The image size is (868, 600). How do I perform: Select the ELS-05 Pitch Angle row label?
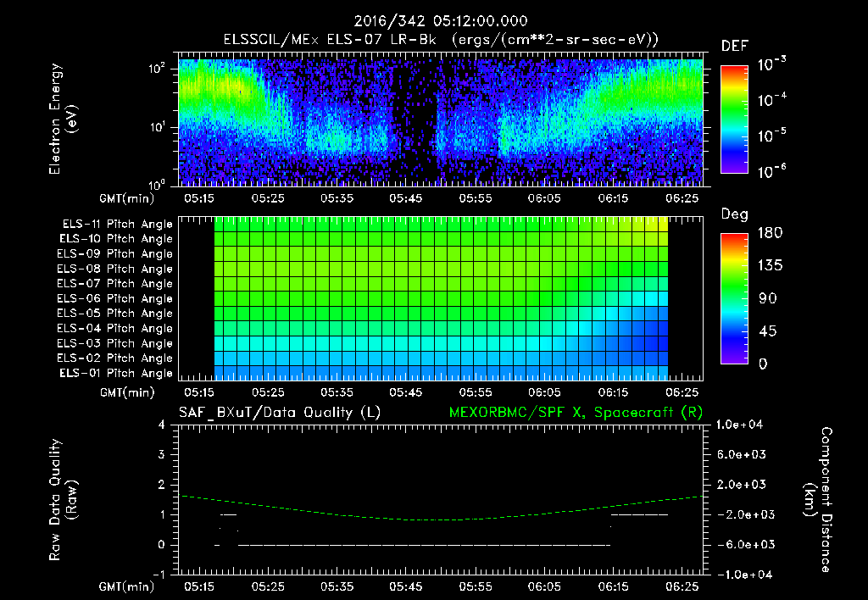click(115, 314)
